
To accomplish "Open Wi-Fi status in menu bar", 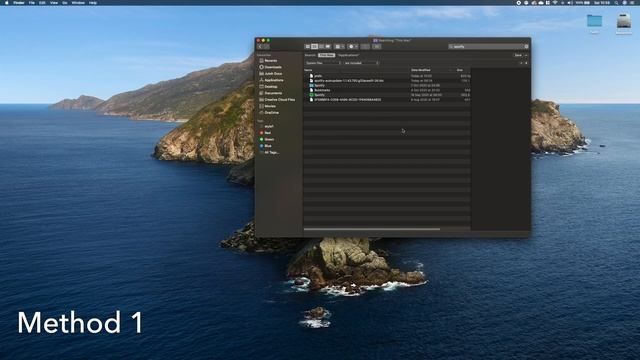I will click(555, 3).
